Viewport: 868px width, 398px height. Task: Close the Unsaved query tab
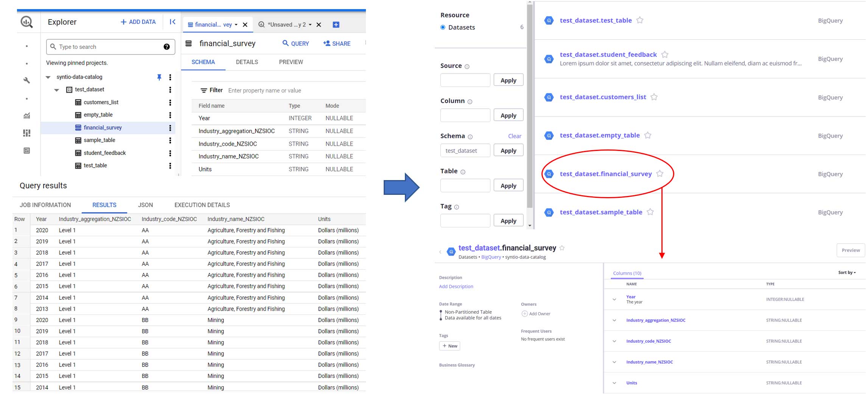click(319, 25)
